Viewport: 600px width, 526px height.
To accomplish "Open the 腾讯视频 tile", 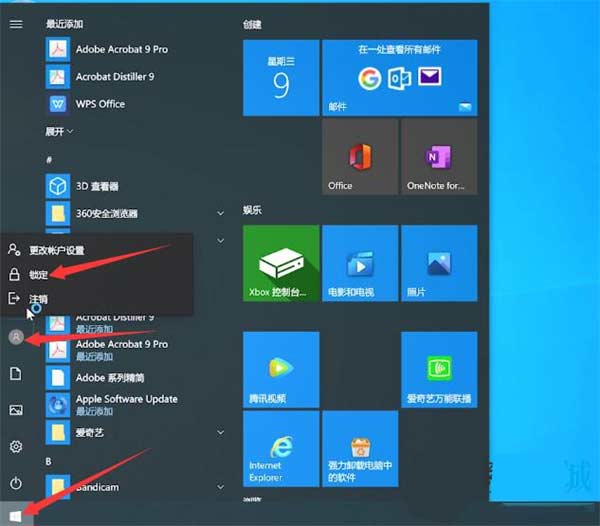I will pos(281,370).
